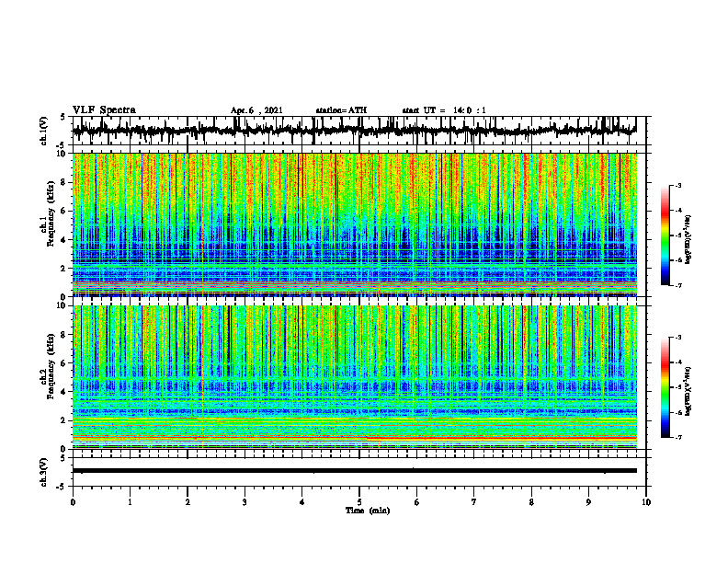Click the "5" minute tick on time axis
Viewport: 728px width, 563px height.
coord(359,502)
